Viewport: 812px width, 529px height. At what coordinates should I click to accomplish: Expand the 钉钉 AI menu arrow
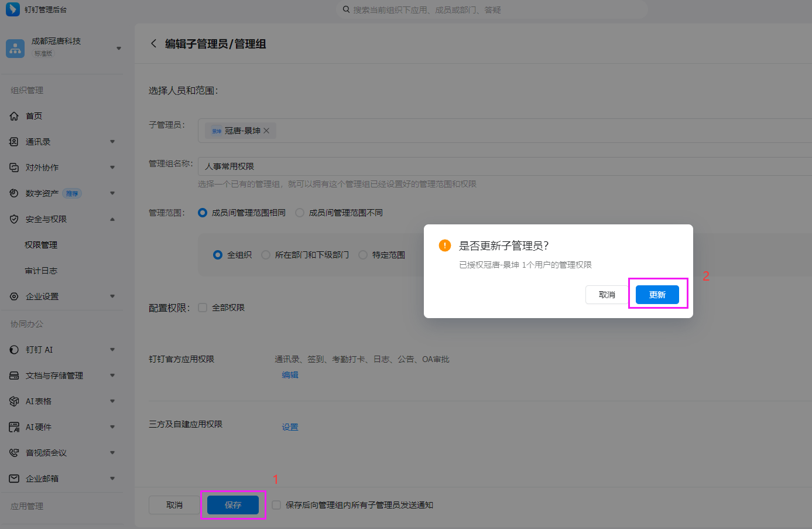point(112,350)
